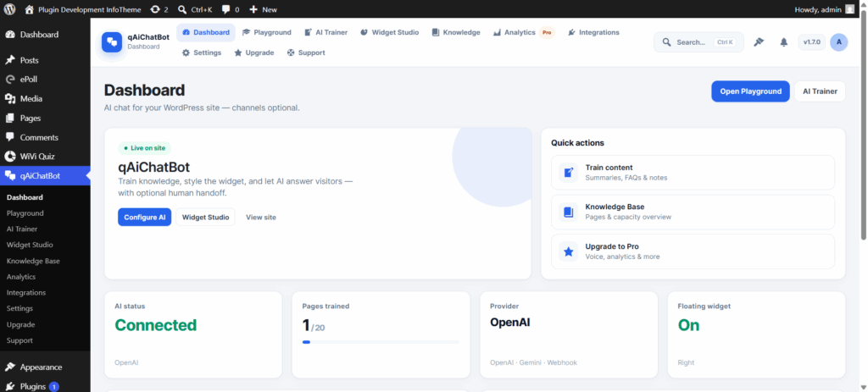868x392 pixels.
Task: Click the pin icon next to search box
Action: 759,42
